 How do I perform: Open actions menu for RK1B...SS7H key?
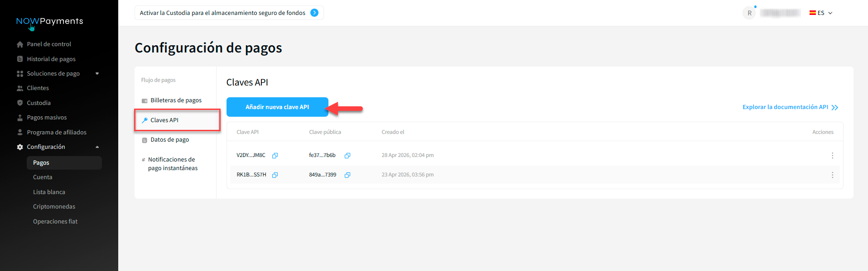[x=832, y=175]
